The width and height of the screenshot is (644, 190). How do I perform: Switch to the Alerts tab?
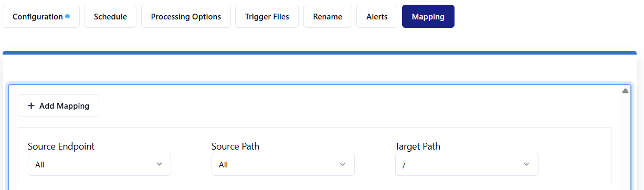[x=377, y=16]
